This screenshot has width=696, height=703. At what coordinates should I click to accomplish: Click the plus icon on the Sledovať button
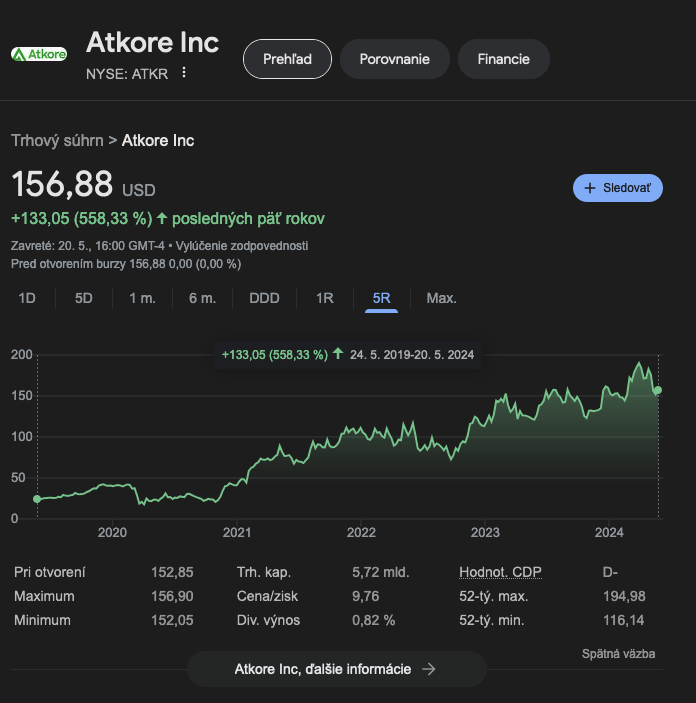(x=590, y=188)
